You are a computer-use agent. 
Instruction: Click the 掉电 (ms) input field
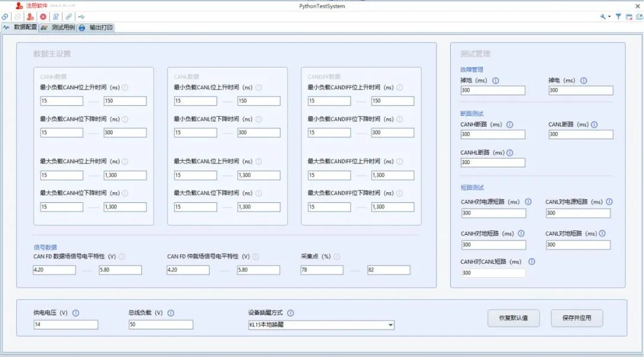pos(581,91)
